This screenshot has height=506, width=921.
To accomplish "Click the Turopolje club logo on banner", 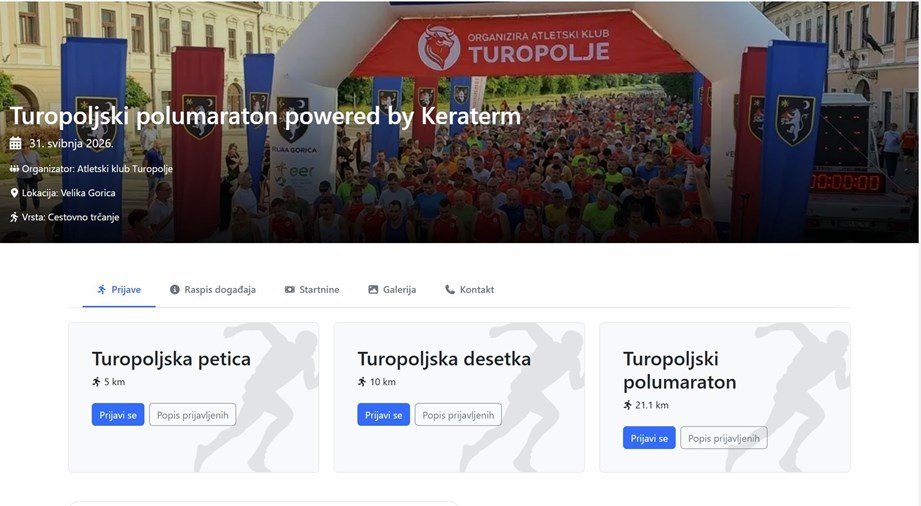I will [x=439, y=47].
